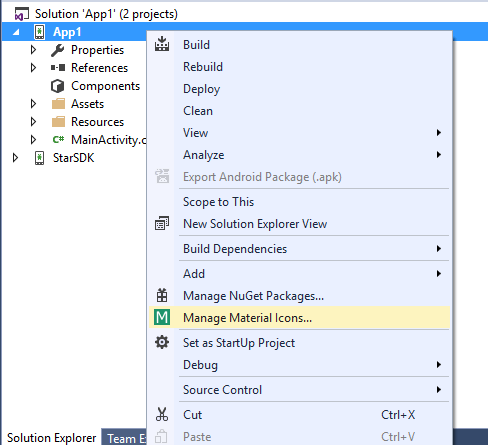Expand the References node

[x=33, y=68]
